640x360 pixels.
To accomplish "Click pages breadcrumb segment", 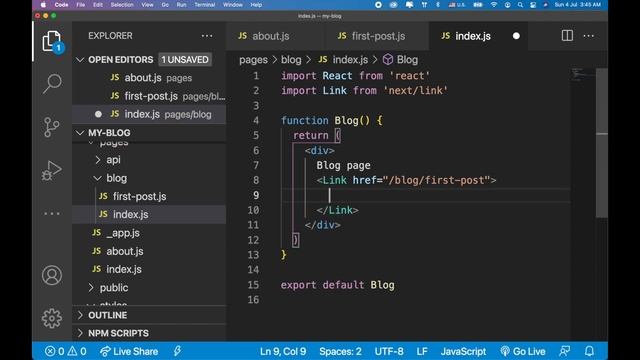I will pos(253,60).
